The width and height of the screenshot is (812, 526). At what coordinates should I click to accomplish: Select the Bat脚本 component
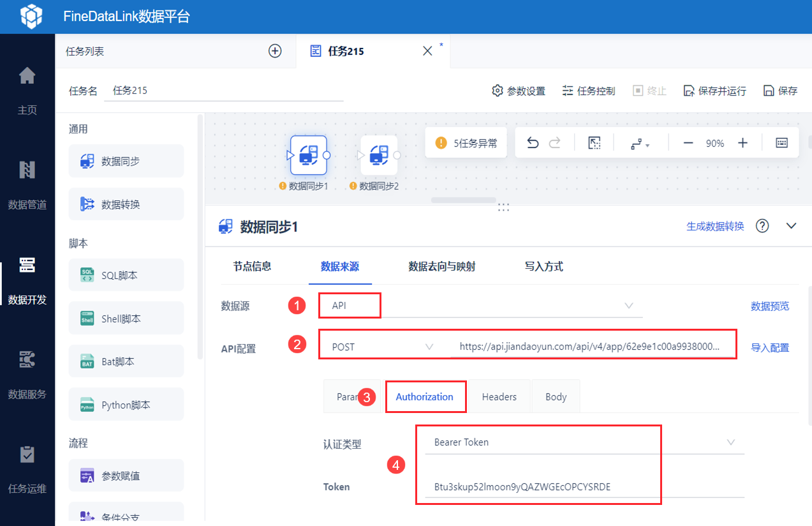pos(126,361)
